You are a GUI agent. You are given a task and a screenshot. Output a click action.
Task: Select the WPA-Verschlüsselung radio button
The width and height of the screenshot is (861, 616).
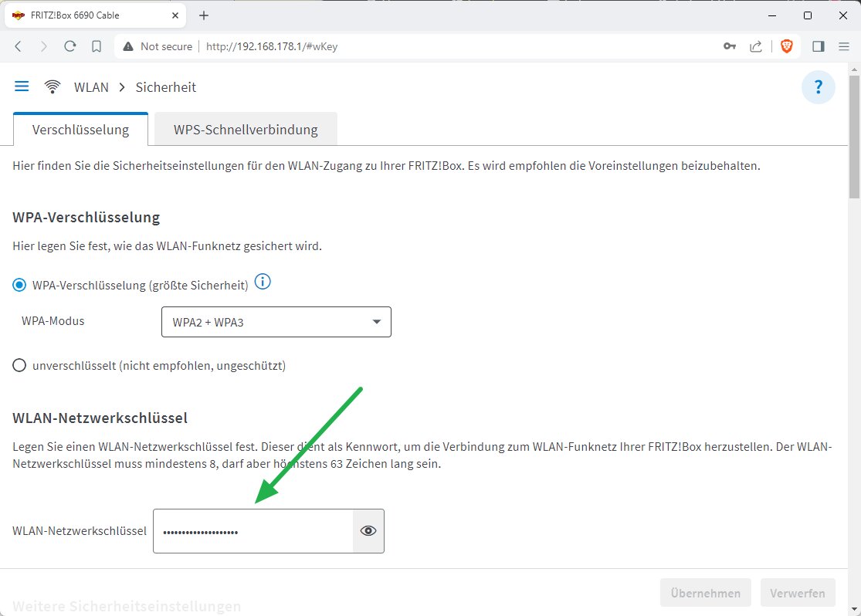[19, 285]
